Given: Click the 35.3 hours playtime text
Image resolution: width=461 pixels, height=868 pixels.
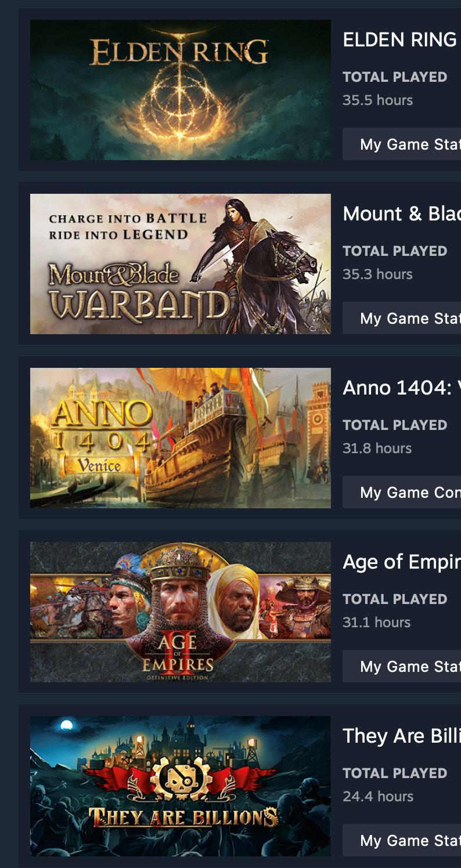Looking at the screenshot, I should [378, 274].
